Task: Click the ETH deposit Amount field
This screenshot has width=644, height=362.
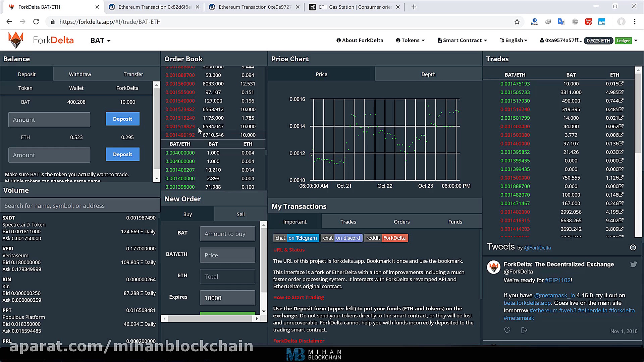Action: [x=49, y=155]
